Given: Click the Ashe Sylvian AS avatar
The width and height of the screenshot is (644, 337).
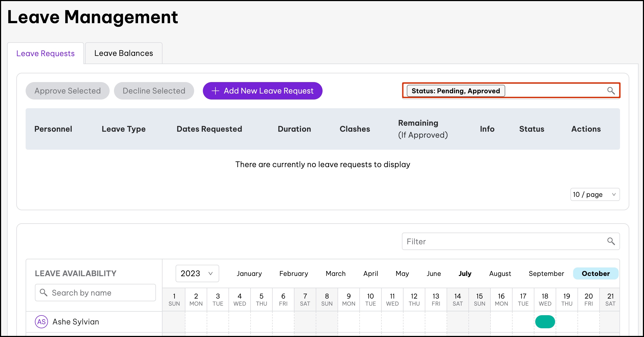Looking at the screenshot, I should [x=41, y=322].
